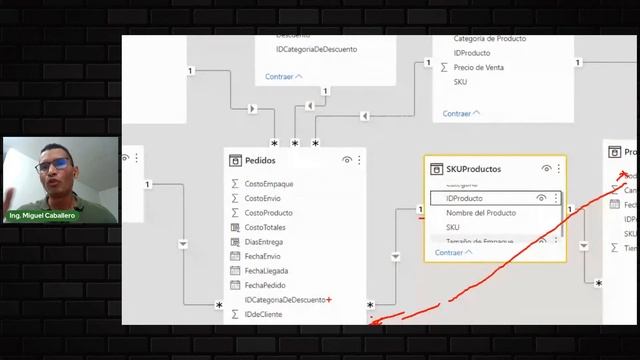The height and width of the screenshot is (360, 640).
Task: Select IDProducto in the top product table
Action: [472, 53]
